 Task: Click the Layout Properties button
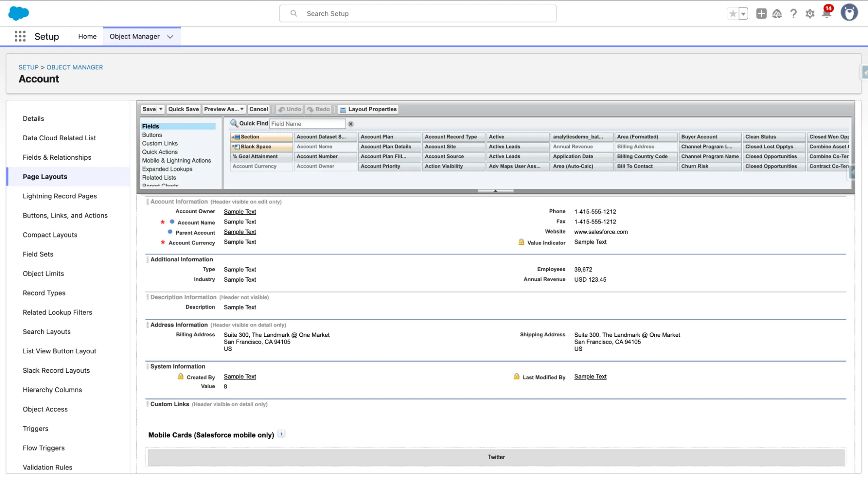[x=368, y=109]
